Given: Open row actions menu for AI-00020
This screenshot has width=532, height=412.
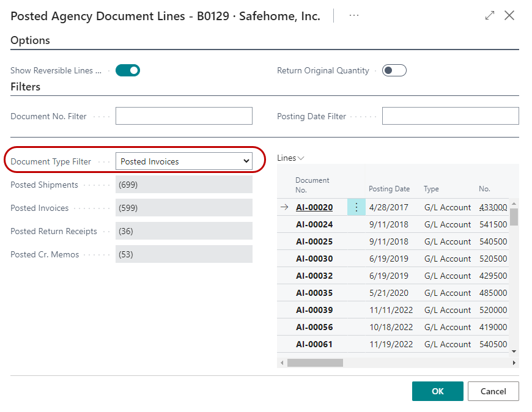Looking at the screenshot, I should 357,207.
